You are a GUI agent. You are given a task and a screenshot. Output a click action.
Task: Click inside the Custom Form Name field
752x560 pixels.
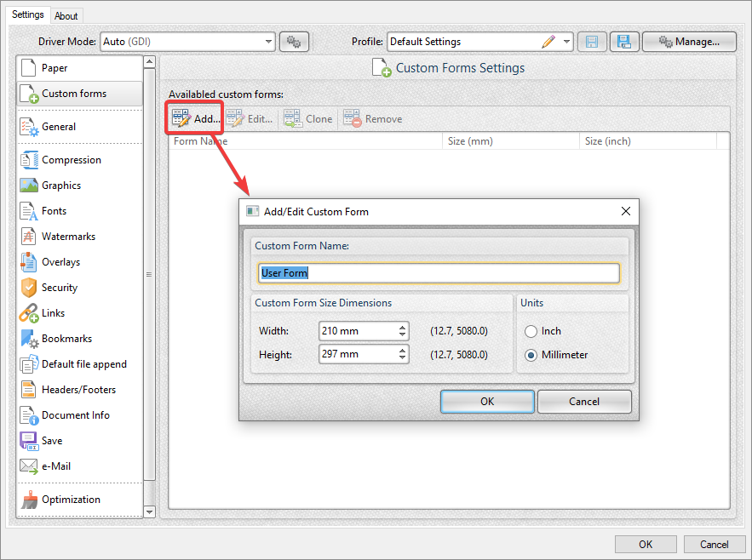point(439,273)
